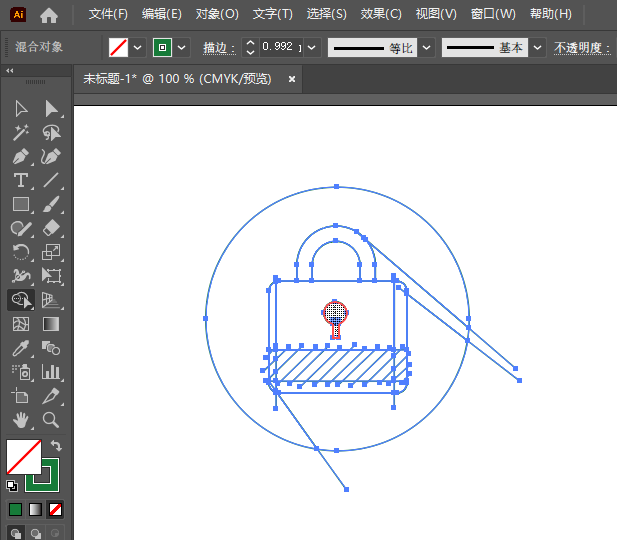Select the Curvature tool
This screenshot has height=540, width=617.
pyautogui.click(x=51, y=157)
